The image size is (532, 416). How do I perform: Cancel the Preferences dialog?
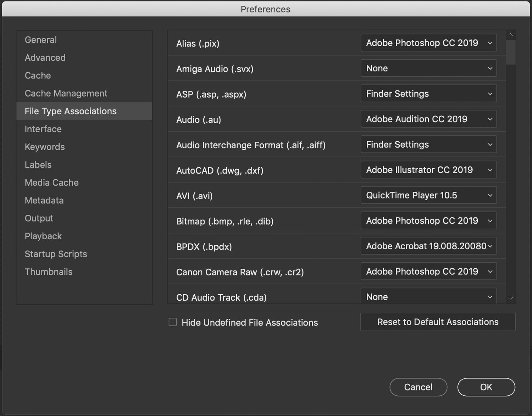[x=418, y=387]
